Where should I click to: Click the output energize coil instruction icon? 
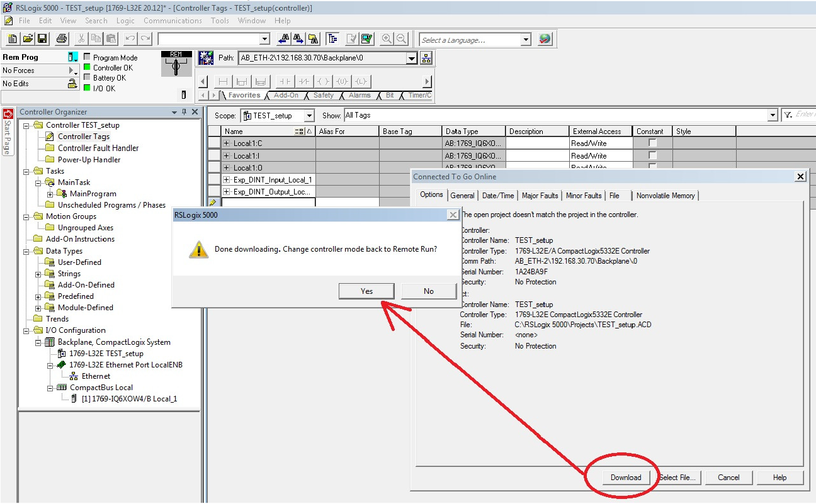pos(323,82)
